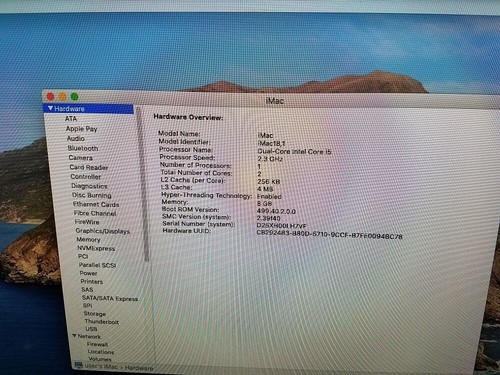Select Graphics/Displays entry

click(x=103, y=231)
